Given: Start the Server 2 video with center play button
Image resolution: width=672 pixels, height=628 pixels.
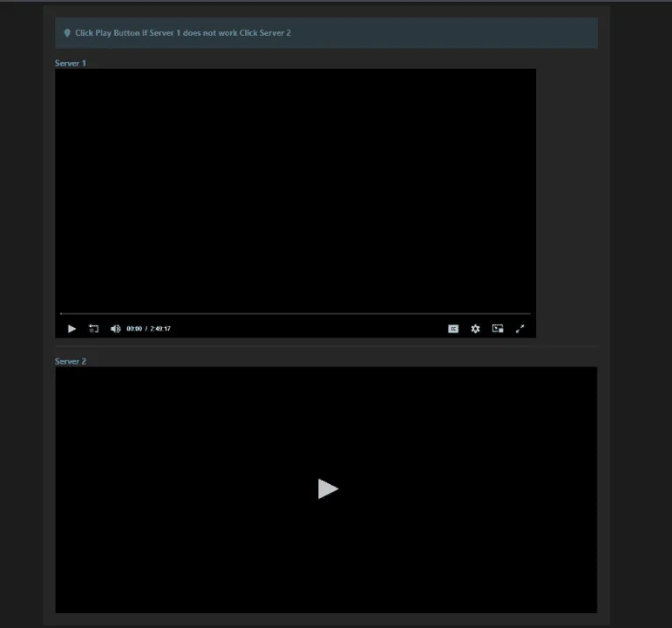Looking at the screenshot, I should [x=328, y=489].
